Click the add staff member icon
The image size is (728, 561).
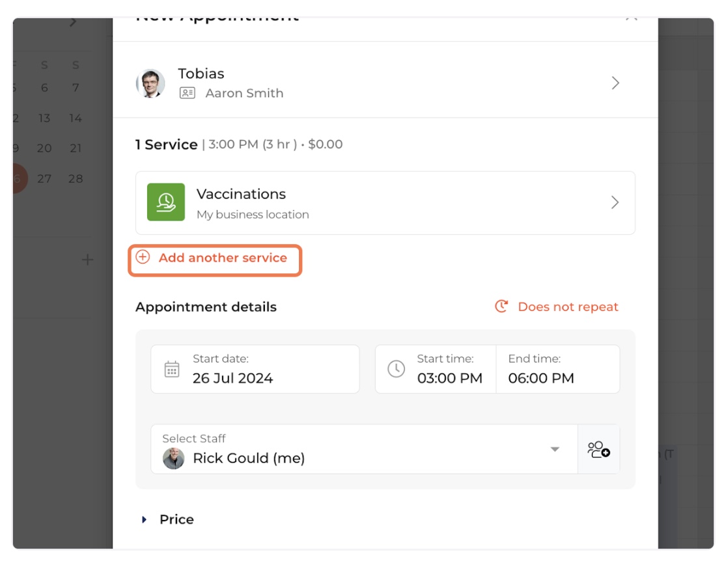pyautogui.click(x=598, y=449)
